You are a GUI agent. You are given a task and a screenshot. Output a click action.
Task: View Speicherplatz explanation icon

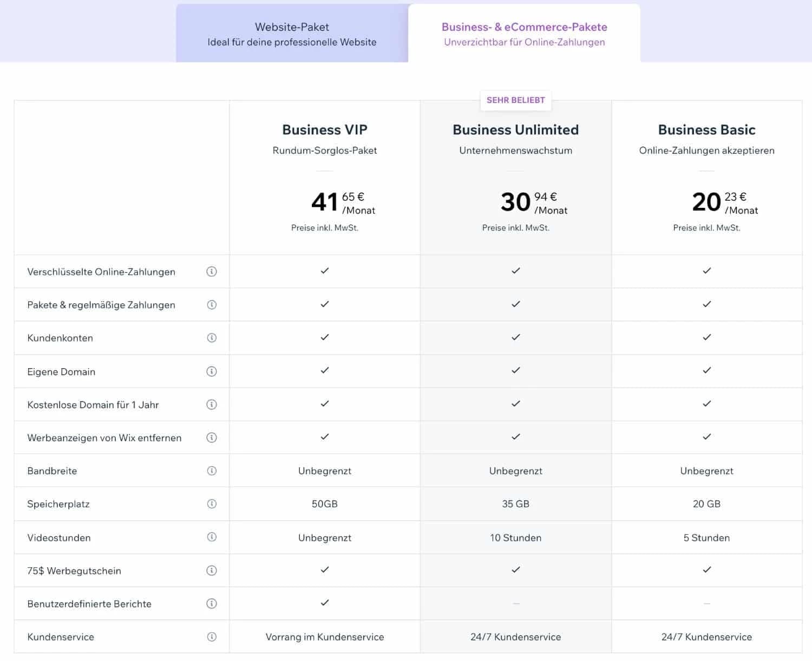[x=212, y=504]
